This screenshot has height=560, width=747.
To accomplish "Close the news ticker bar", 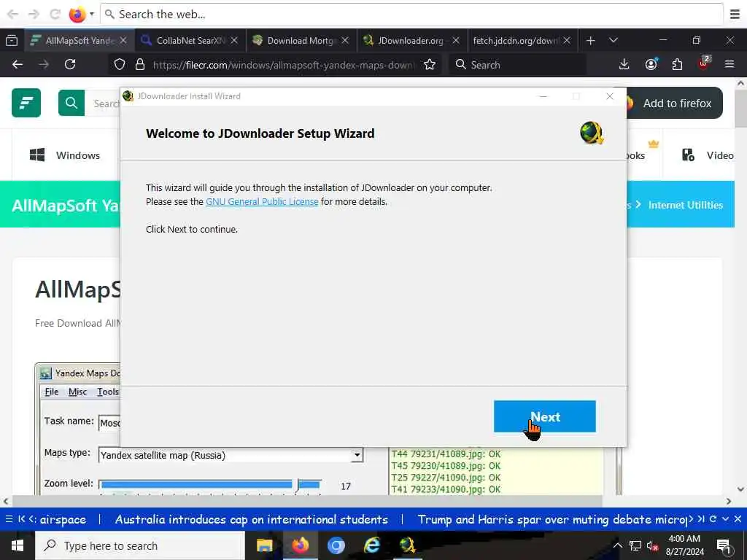I will [x=738, y=519].
